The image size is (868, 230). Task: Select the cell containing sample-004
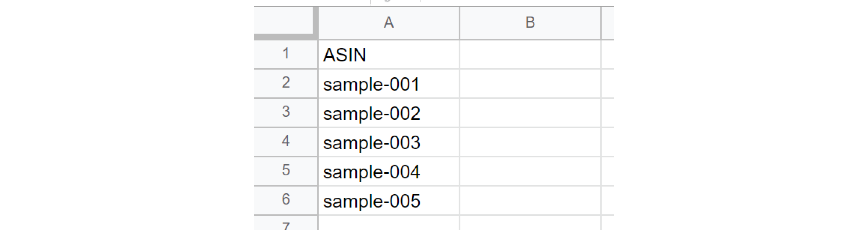click(389, 171)
